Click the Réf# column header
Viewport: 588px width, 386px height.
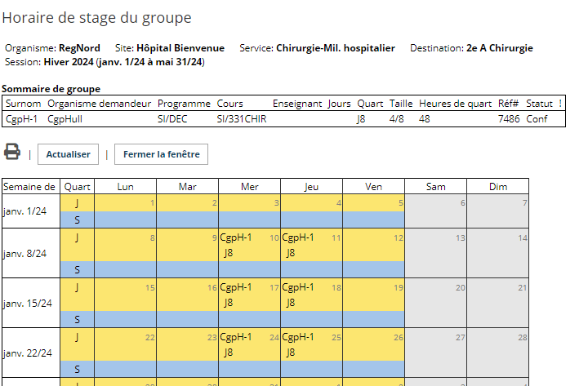pyautogui.click(x=508, y=104)
